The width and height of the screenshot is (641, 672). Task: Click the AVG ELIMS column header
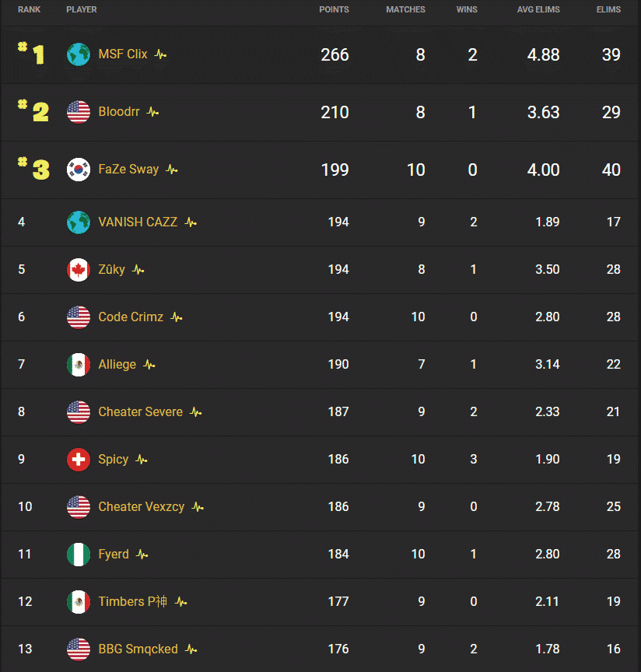[x=538, y=9]
